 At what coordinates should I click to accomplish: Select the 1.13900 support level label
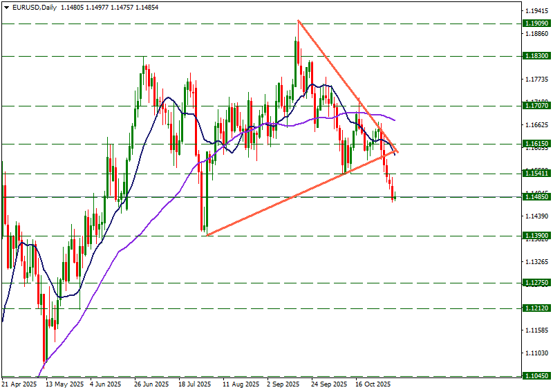point(536,236)
